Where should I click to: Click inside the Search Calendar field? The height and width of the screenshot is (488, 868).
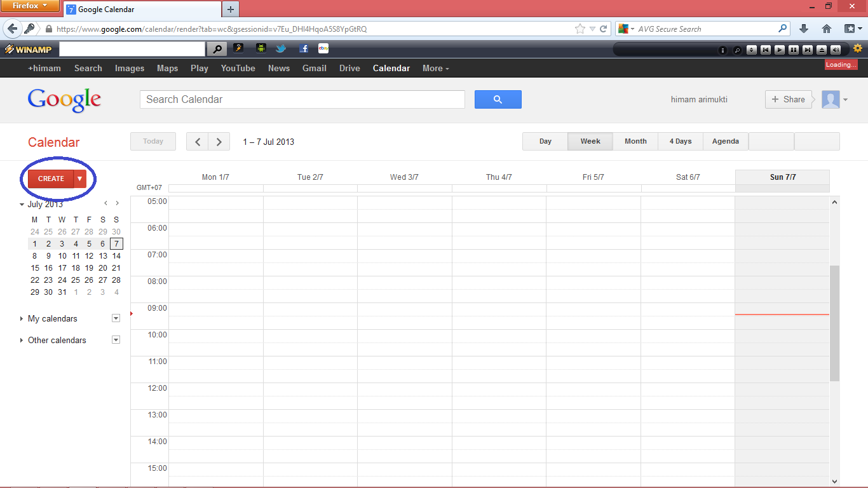[302, 99]
